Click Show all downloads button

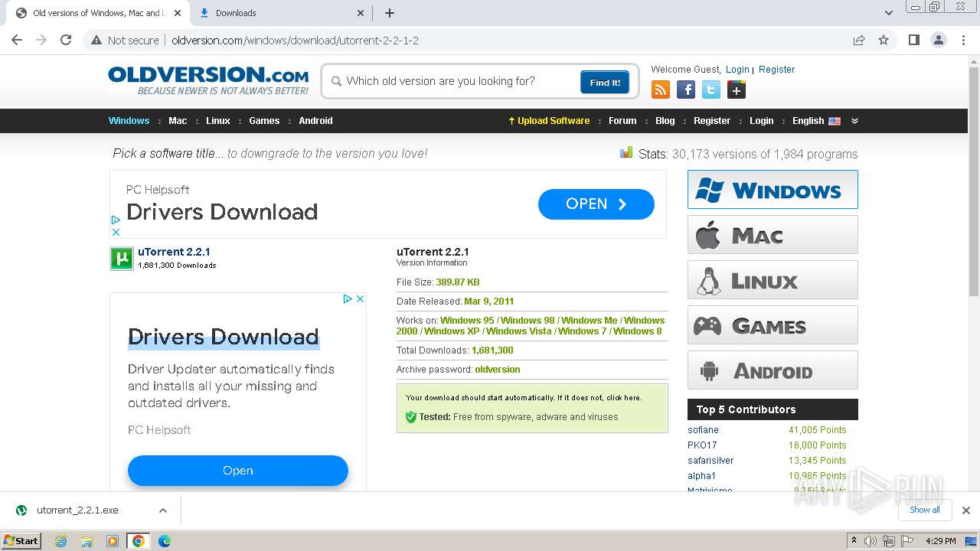tap(925, 510)
